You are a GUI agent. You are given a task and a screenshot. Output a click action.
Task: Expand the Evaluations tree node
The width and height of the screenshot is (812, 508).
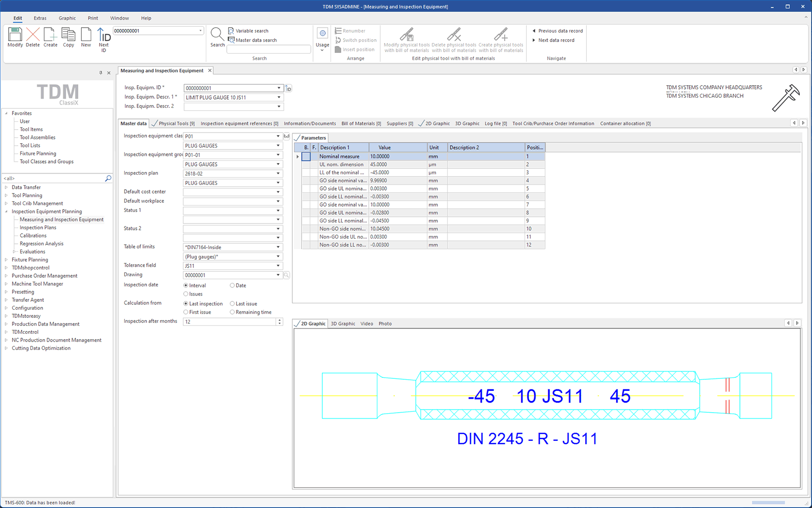point(14,252)
